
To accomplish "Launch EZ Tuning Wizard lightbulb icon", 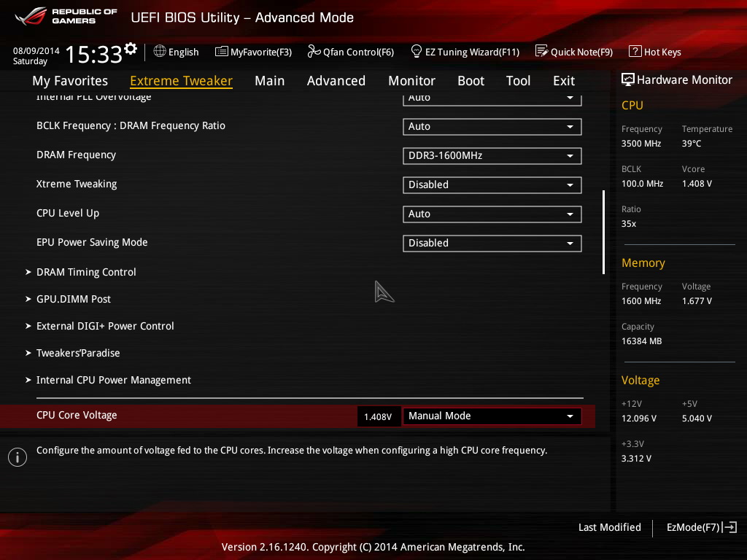I will coord(417,52).
